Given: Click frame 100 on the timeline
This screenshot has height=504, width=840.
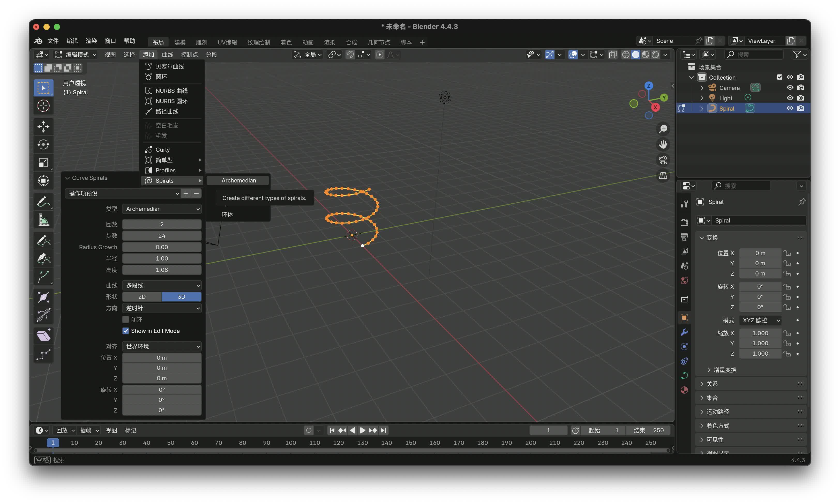Looking at the screenshot, I should click(x=290, y=442).
